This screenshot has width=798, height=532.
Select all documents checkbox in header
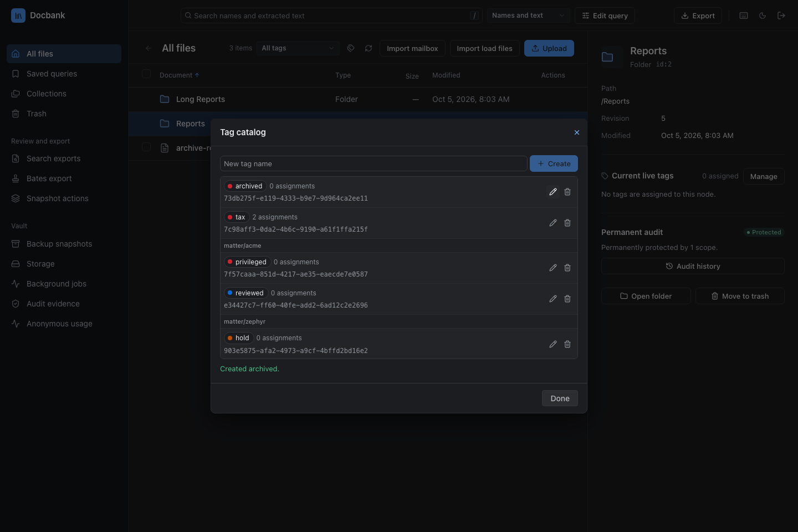click(146, 74)
